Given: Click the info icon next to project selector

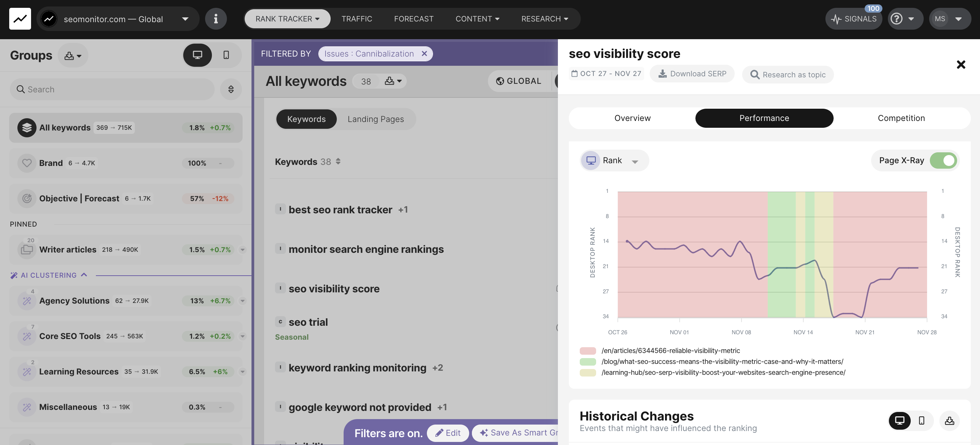Looking at the screenshot, I should 216,19.
